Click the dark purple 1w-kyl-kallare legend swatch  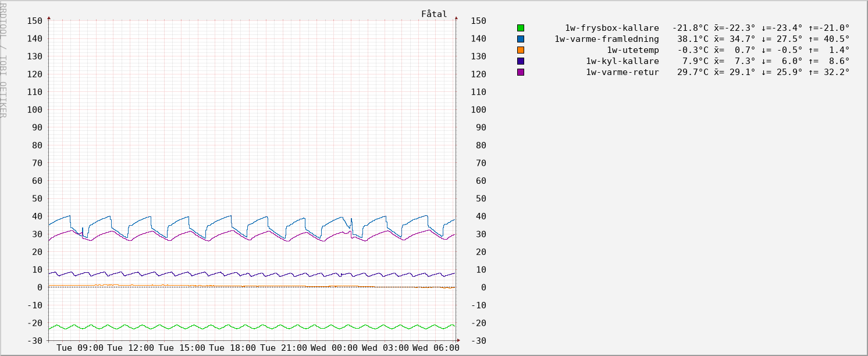521,61
